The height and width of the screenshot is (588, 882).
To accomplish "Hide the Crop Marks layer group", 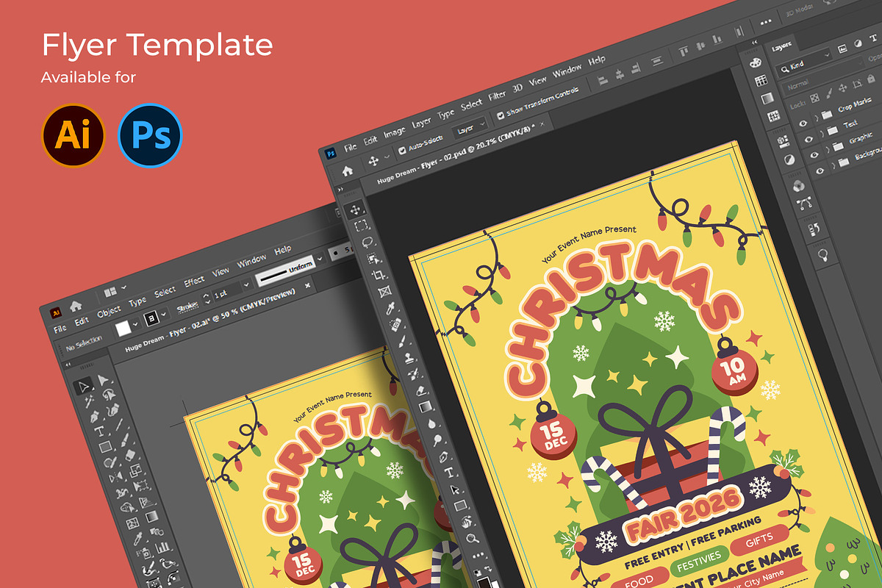I will [802, 123].
